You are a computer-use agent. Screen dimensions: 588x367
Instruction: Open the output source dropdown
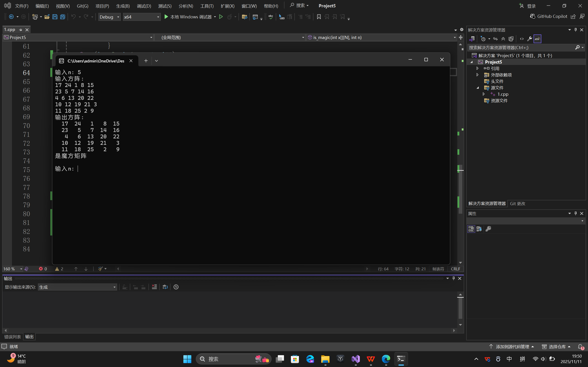click(77, 287)
